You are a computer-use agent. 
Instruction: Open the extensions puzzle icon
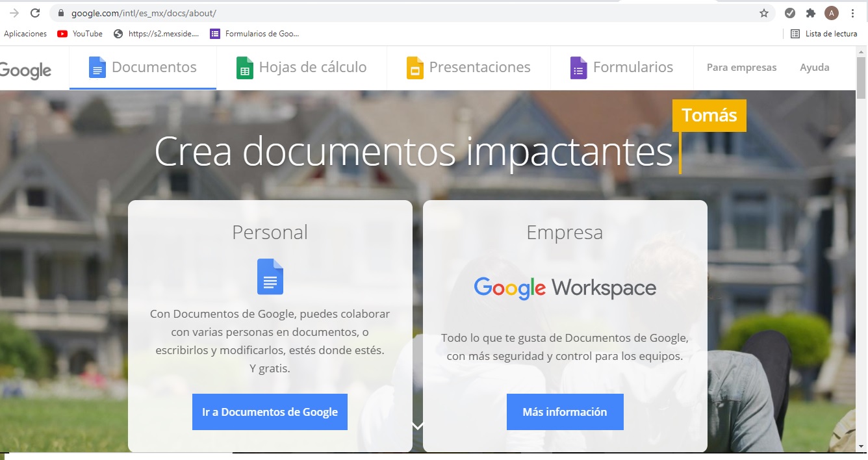(810, 13)
